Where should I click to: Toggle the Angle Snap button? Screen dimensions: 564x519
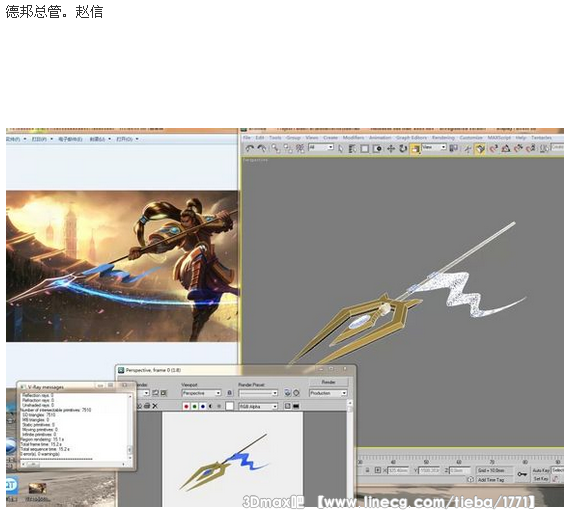(506, 149)
